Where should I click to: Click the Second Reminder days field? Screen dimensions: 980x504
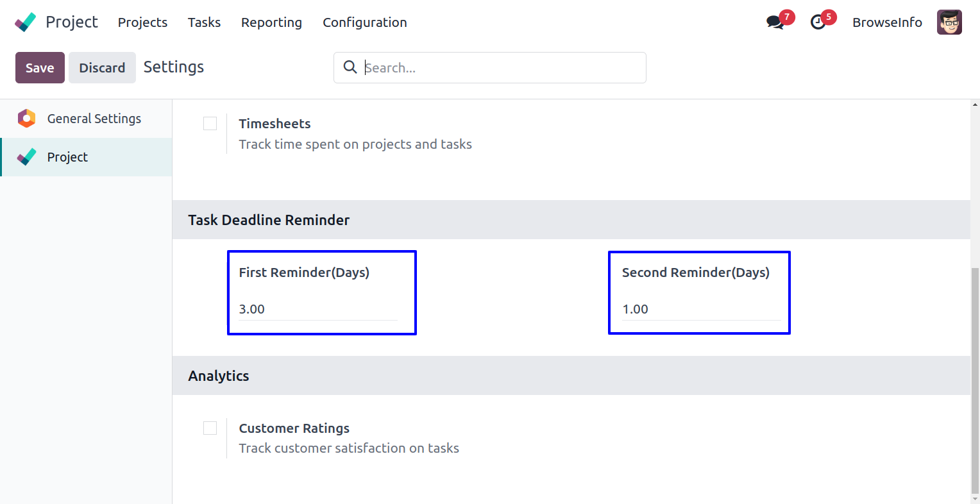click(700, 309)
